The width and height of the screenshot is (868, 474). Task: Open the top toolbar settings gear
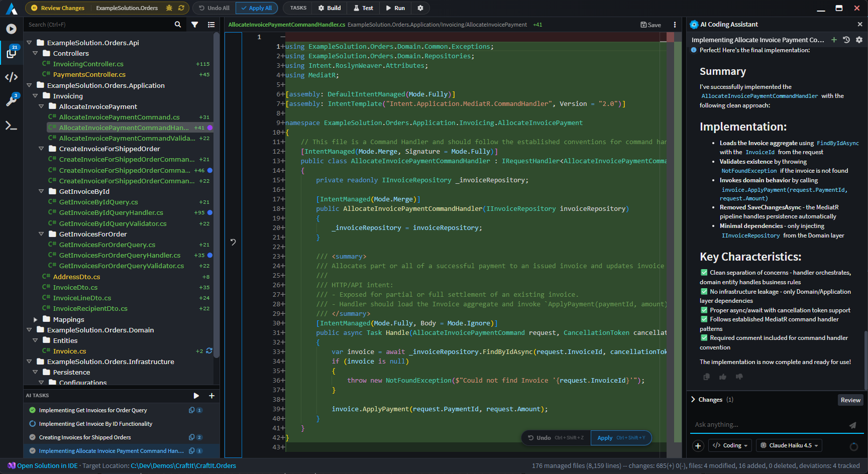point(420,8)
